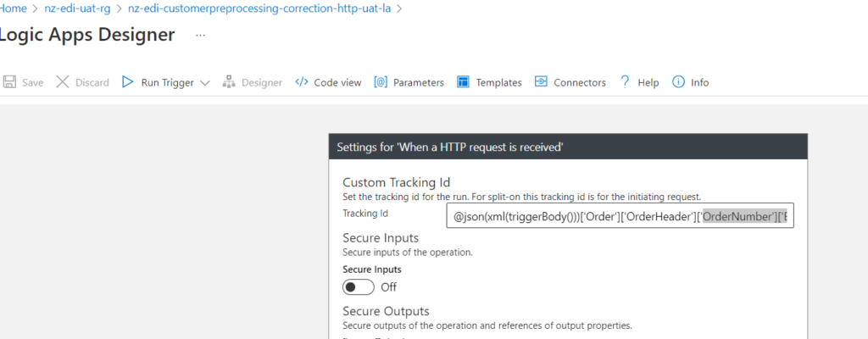Go to Home breadcrumb link
Image resolution: width=868 pixels, height=339 pixels.
click(14, 8)
